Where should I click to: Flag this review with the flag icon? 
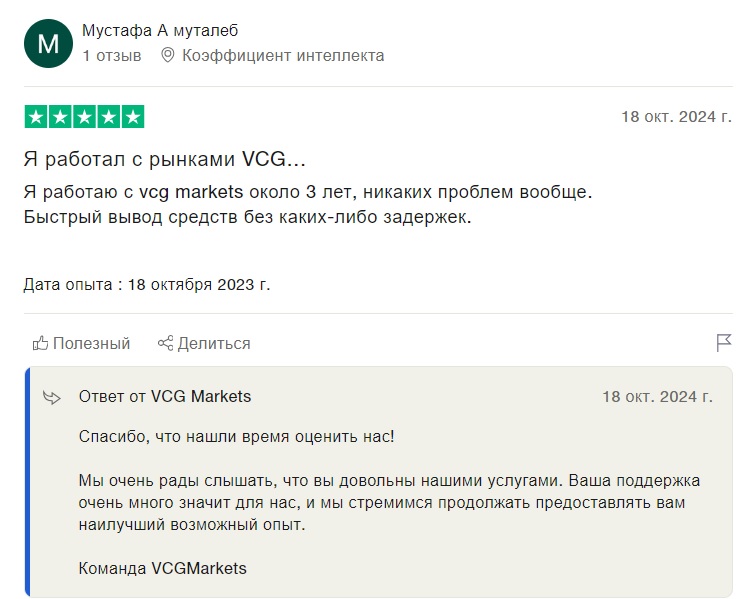[x=724, y=343]
